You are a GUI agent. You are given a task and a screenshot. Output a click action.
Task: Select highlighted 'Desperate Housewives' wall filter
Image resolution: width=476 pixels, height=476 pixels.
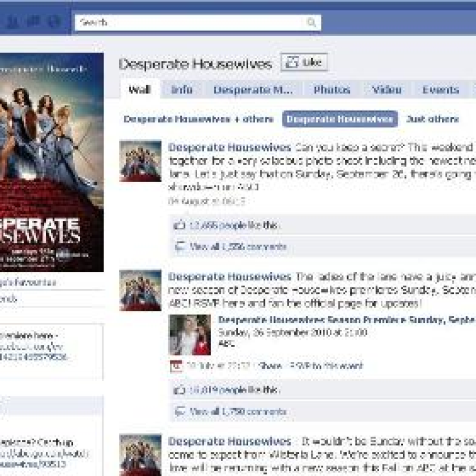[x=340, y=119]
